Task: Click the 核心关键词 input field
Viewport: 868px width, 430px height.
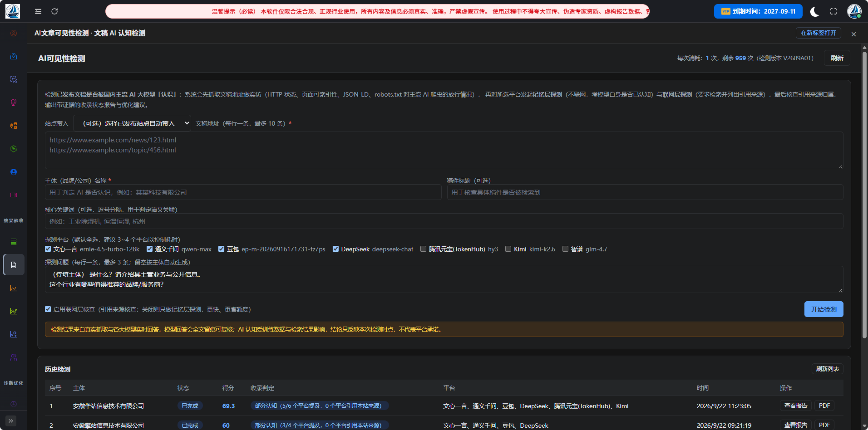Action: (444, 221)
